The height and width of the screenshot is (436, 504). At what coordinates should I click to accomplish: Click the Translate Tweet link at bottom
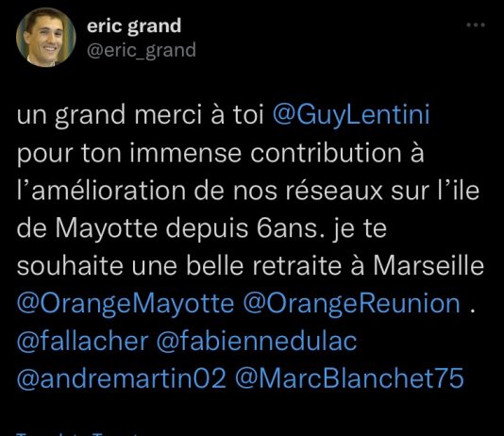(77, 434)
